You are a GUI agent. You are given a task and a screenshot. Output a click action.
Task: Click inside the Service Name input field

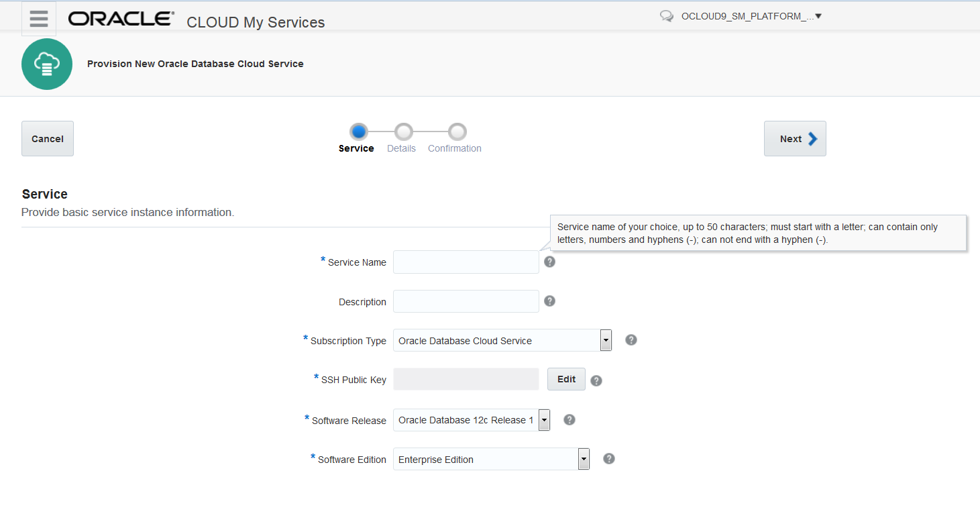click(466, 262)
